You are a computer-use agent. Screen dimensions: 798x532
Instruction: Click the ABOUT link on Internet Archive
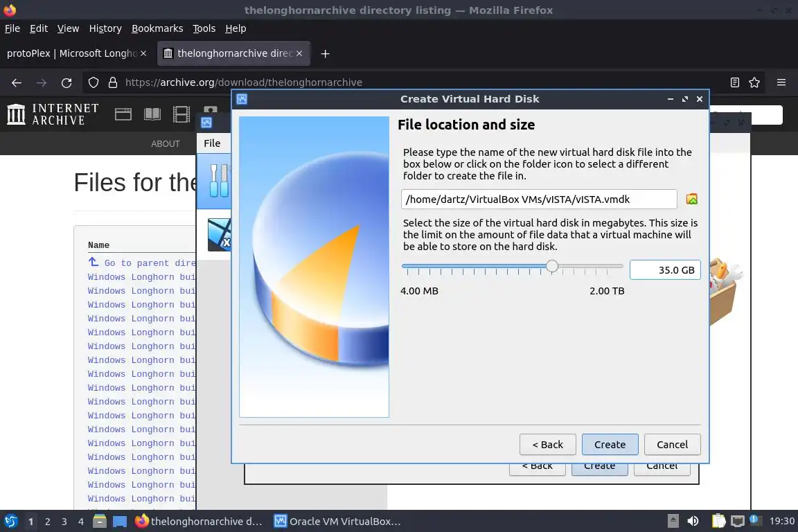[166, 144]
